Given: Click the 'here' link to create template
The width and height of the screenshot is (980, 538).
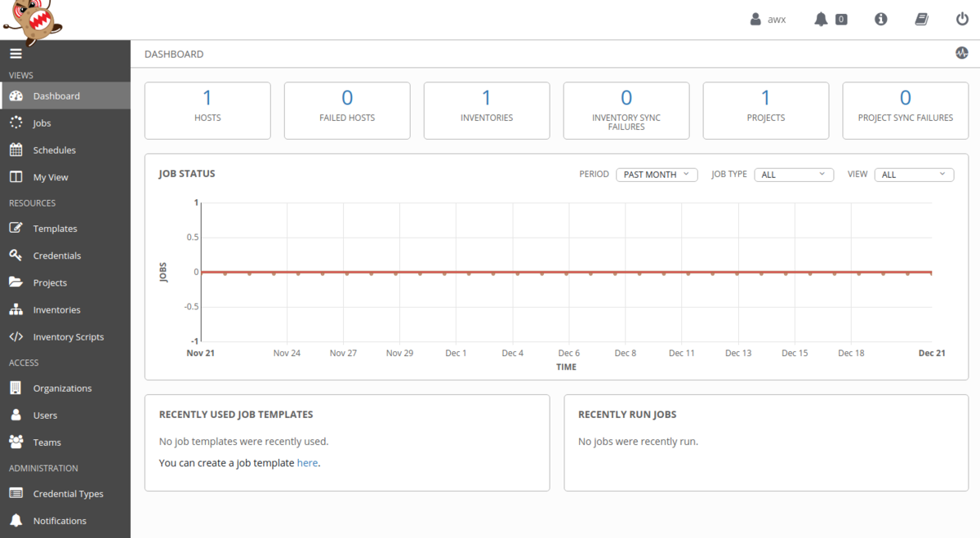Looking at the screenshot, I should tap(307, 463).
